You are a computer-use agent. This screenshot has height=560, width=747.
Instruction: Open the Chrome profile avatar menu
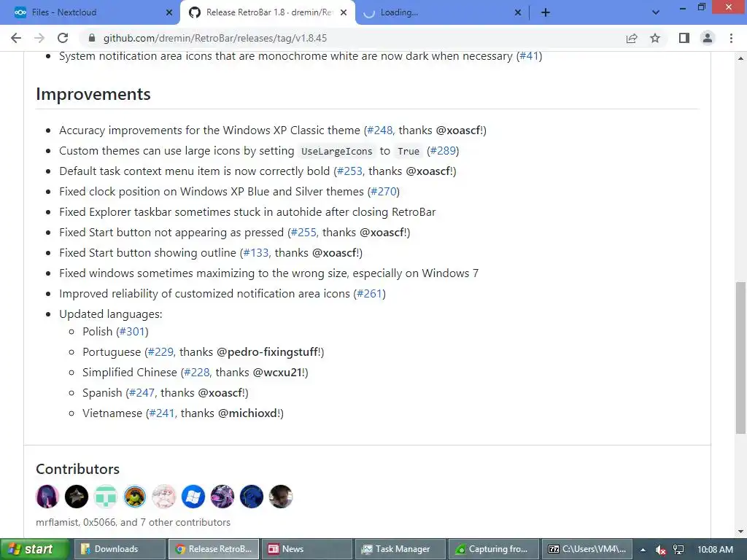(708, 38)
